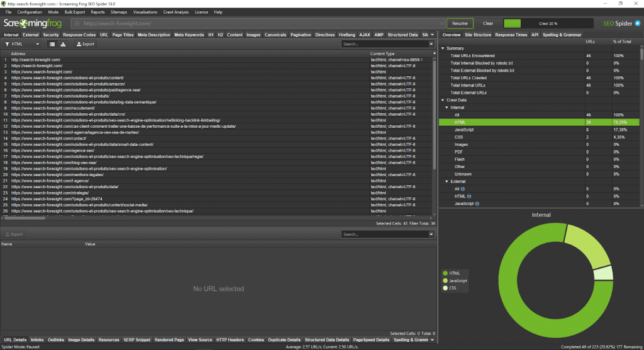Image resolution: width=644 pixels, height=350 pixels.
Task: Select Total URLs Crawled row
Action: point(539,77)
